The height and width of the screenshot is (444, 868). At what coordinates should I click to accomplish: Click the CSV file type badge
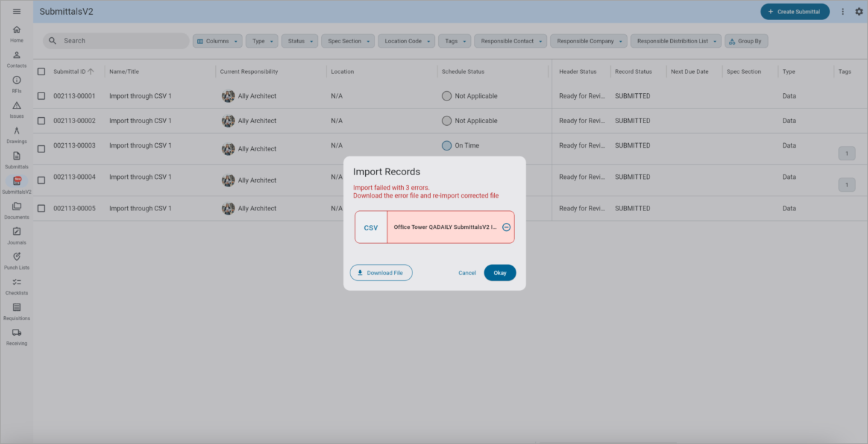pyautogui.click(x=371, y=228)
